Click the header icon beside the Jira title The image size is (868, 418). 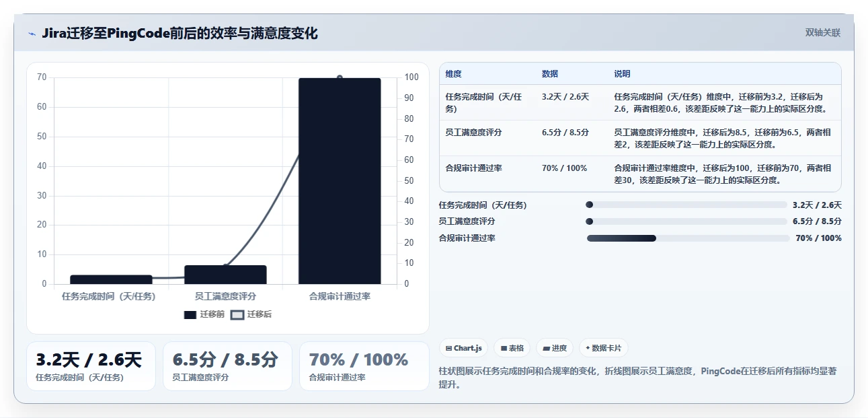pyautogui.click(x=32, y=34)
